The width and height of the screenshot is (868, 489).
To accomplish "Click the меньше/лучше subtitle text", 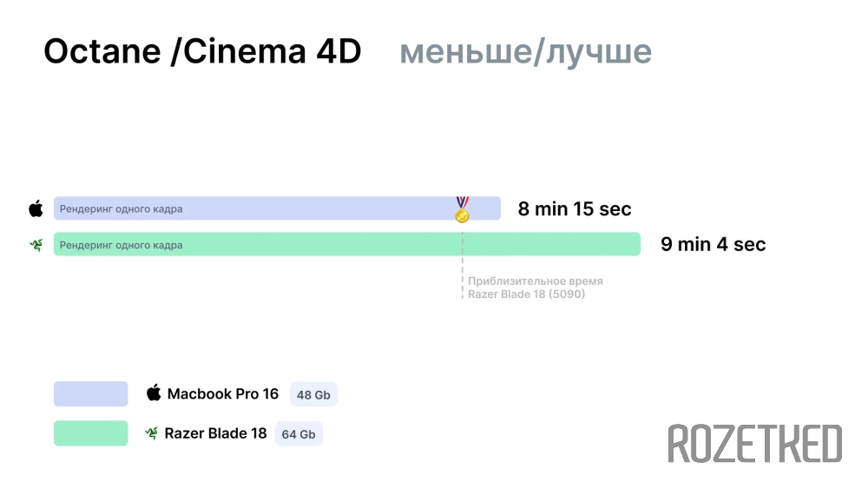I will pos(525,52).
